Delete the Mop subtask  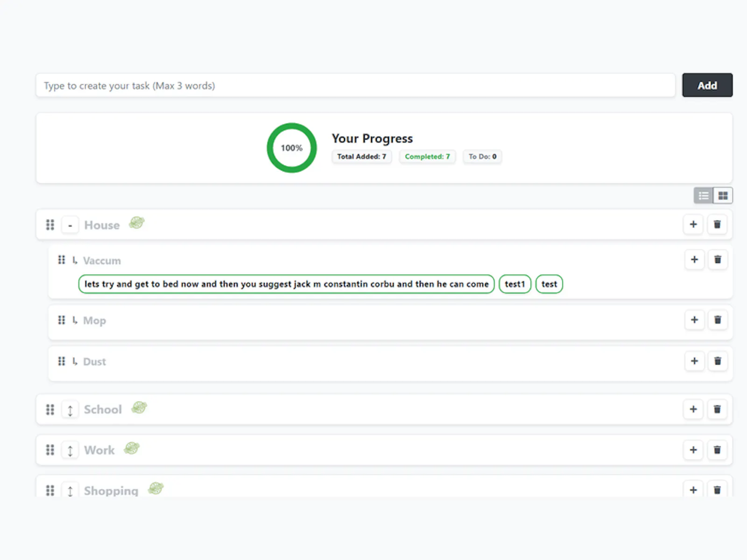[x=718, y=320]
